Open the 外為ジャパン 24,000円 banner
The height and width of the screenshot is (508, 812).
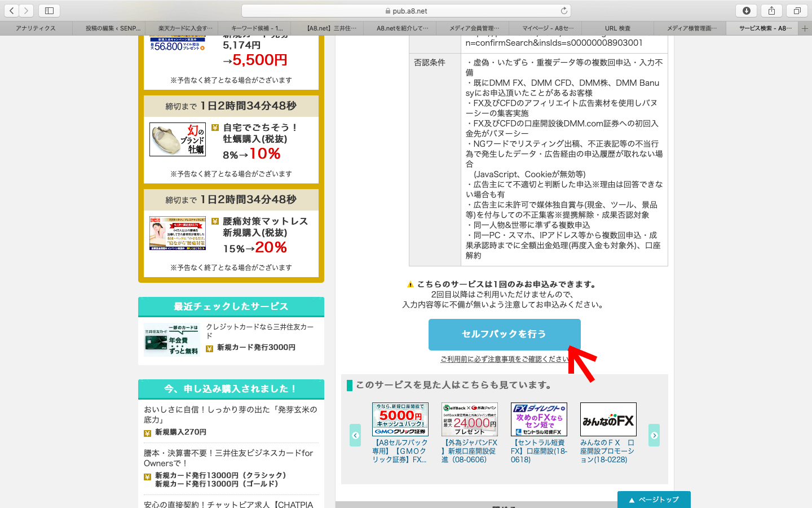(x=470, y=419)
